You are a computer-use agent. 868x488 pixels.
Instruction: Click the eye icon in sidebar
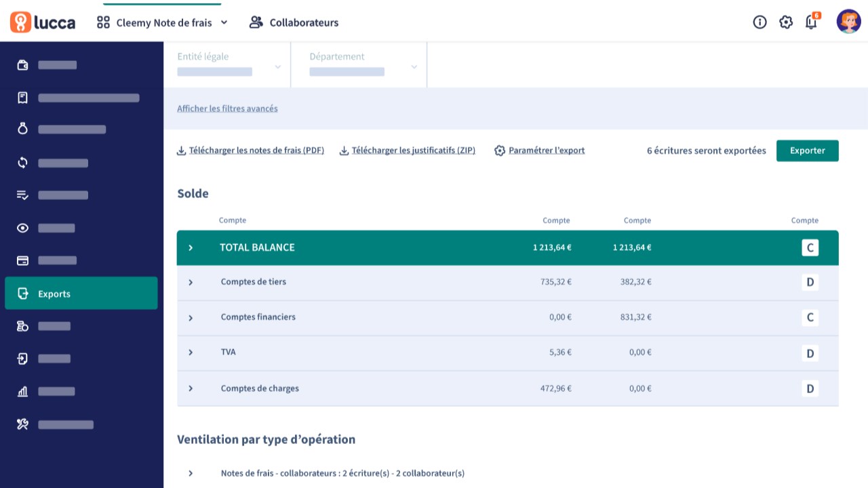point(22,228)
